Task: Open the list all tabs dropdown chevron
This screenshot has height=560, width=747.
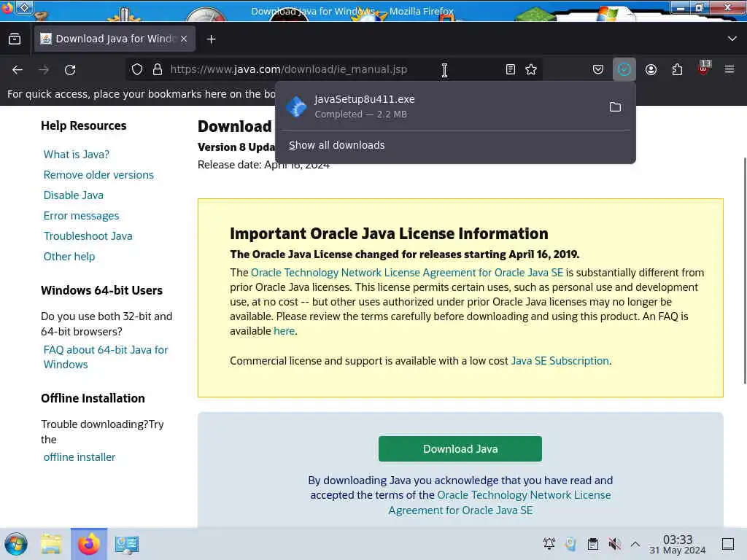Action: pyautogui.click(x=732, y=39)
